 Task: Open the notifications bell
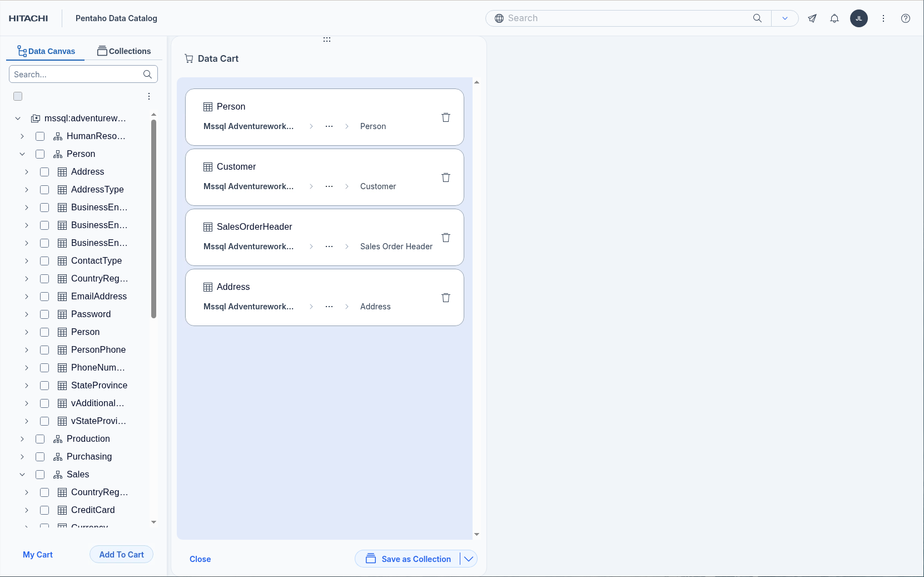(x=834, y=18)
